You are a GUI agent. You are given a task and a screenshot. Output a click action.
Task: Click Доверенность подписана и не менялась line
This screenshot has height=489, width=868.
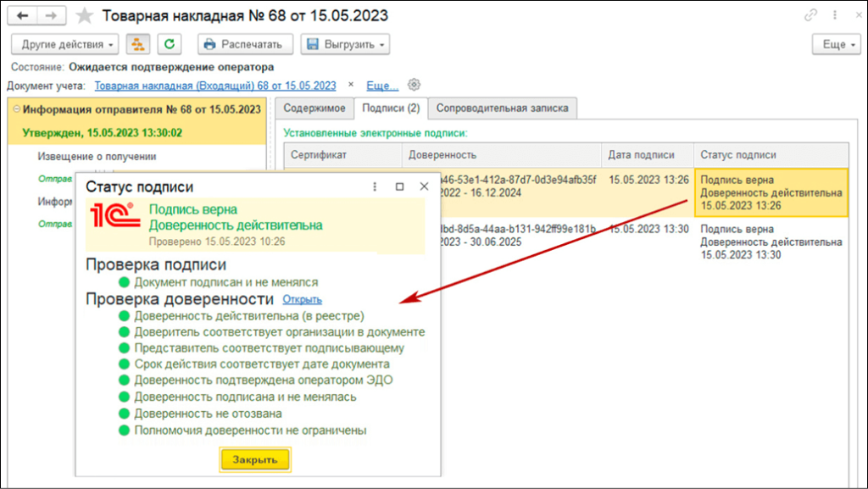coord(245,397)
